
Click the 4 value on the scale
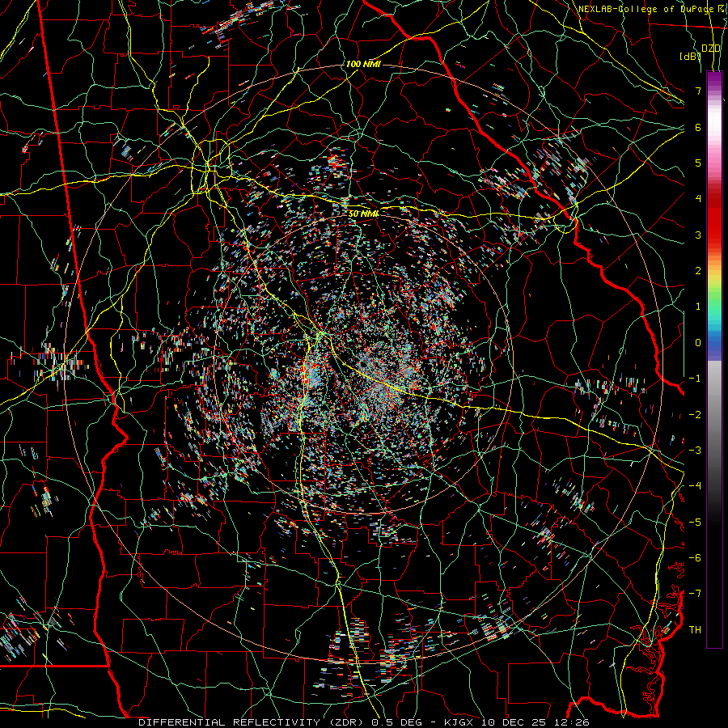point(698,199)
